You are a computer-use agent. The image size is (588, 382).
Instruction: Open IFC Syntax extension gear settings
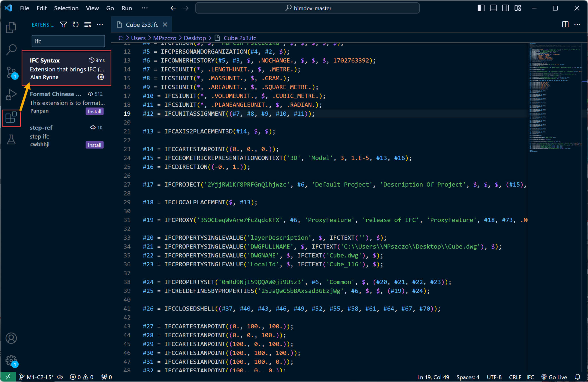100,77
